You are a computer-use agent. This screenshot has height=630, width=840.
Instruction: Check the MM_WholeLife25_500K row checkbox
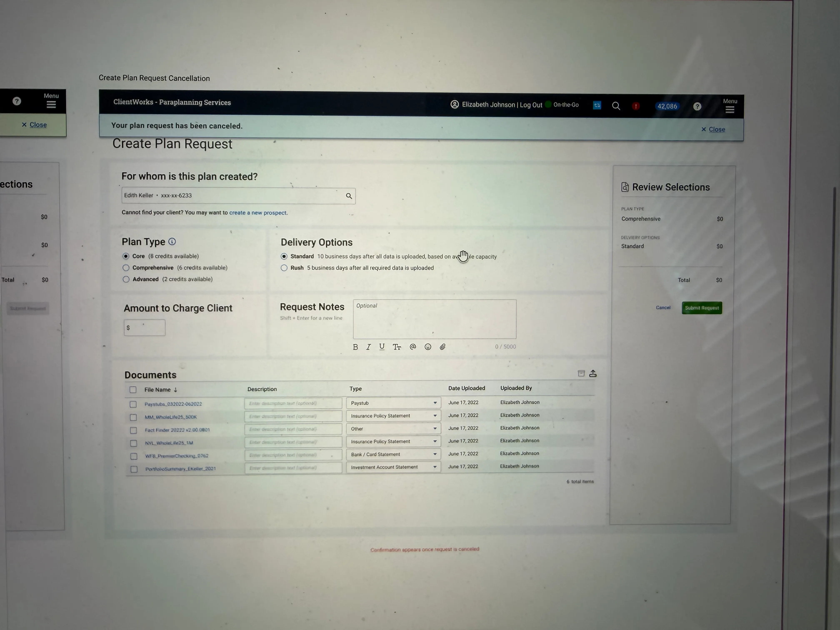[133, 417]
